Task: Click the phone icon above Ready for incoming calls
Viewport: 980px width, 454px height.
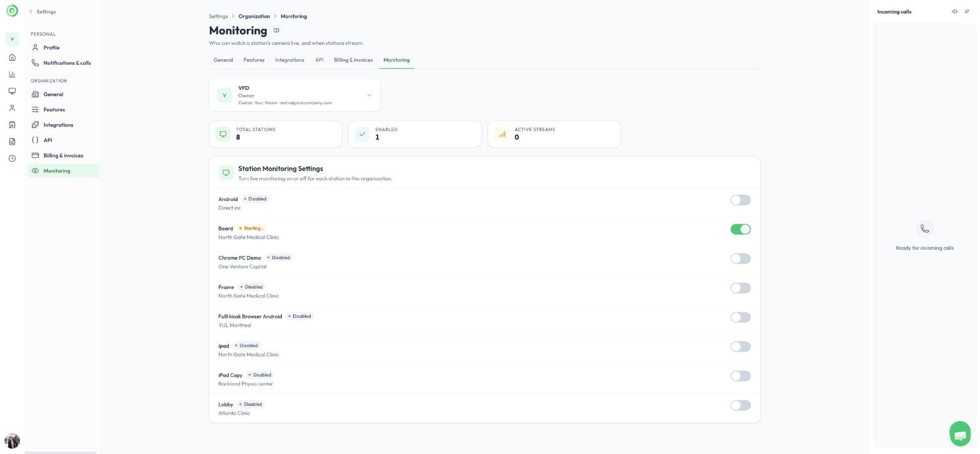Action: [924, 229]
